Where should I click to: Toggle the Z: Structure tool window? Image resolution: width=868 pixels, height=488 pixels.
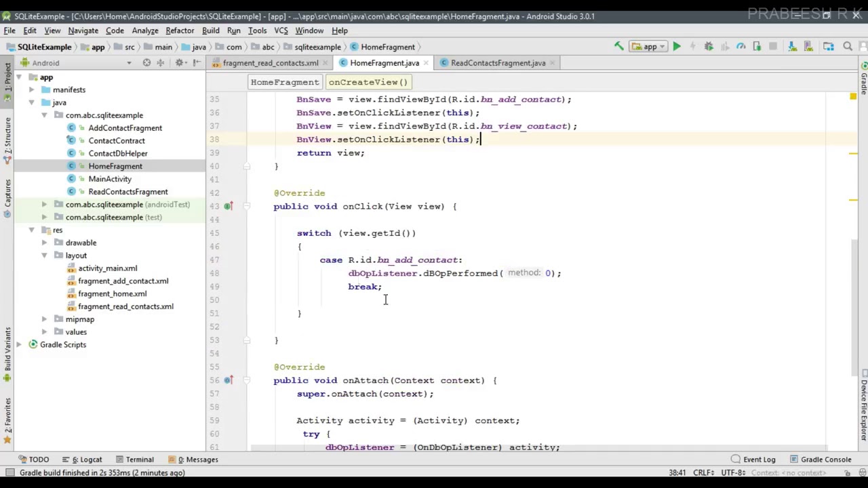pos(7,141)
